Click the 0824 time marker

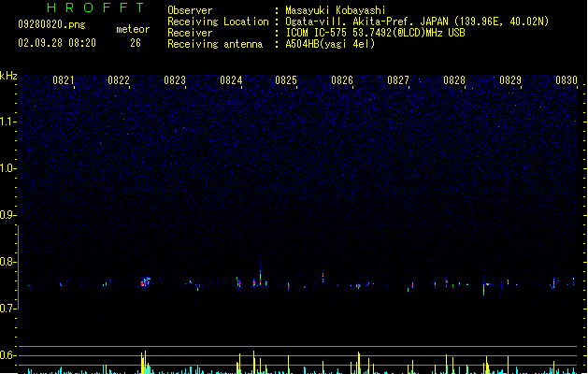231,80
